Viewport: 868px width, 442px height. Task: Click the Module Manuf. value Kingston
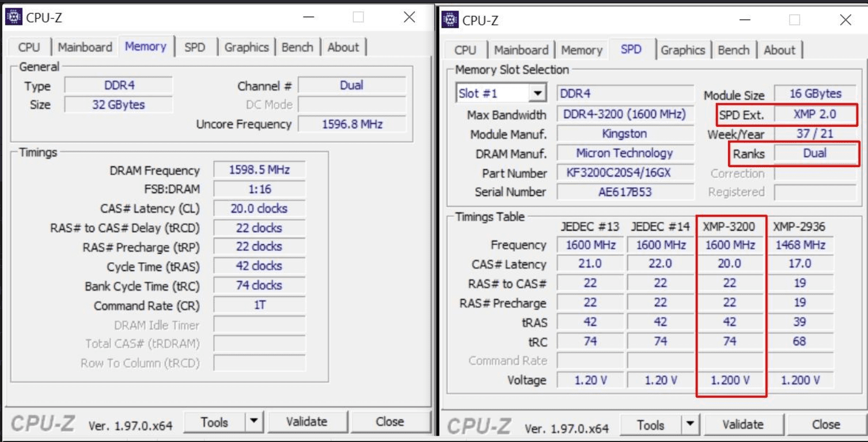tap(626, 134)
